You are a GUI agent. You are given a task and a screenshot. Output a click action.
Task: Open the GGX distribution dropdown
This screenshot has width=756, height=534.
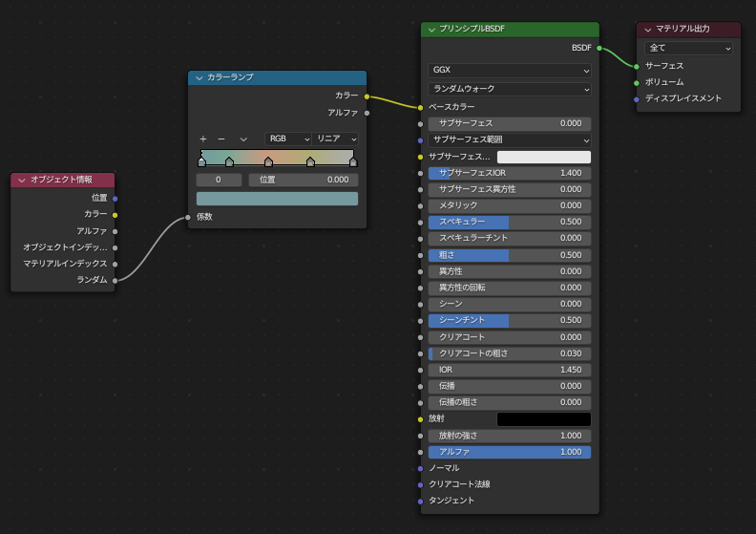[510, 71]
